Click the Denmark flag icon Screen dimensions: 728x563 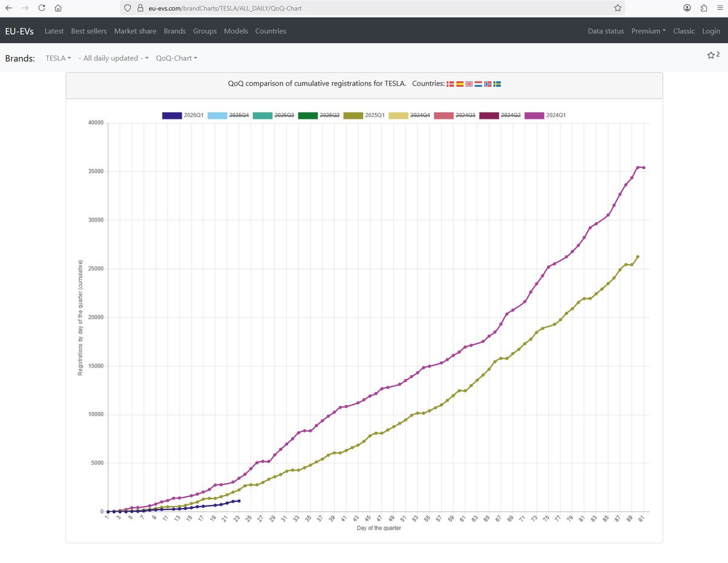pyautogui.click(x=450, y=84)
